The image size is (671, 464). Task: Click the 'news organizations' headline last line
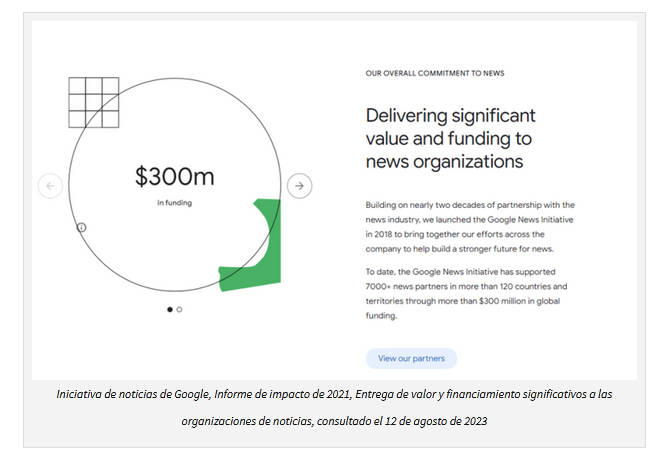(444, 161)
